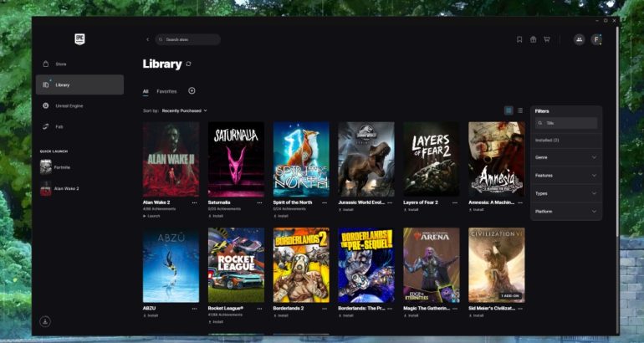Open options menu for ABZU
Image resolution: width=644 pixels, height=343 pixels.
[194, 309]
